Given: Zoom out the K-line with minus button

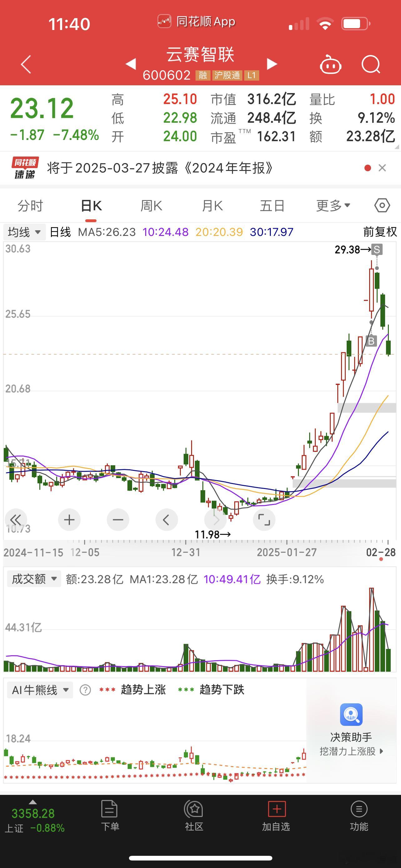Looking at the screenshot, I should (x=118, y=520).
